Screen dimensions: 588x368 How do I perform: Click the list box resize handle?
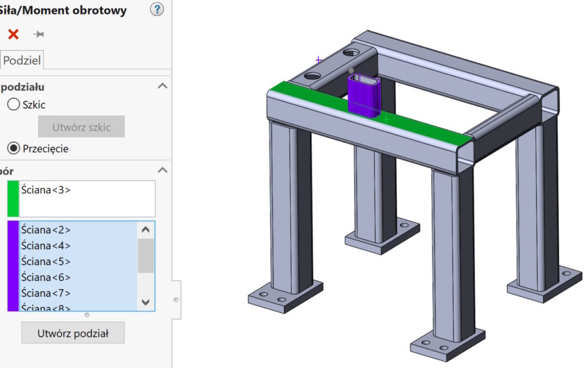click(x=87, y=315)
